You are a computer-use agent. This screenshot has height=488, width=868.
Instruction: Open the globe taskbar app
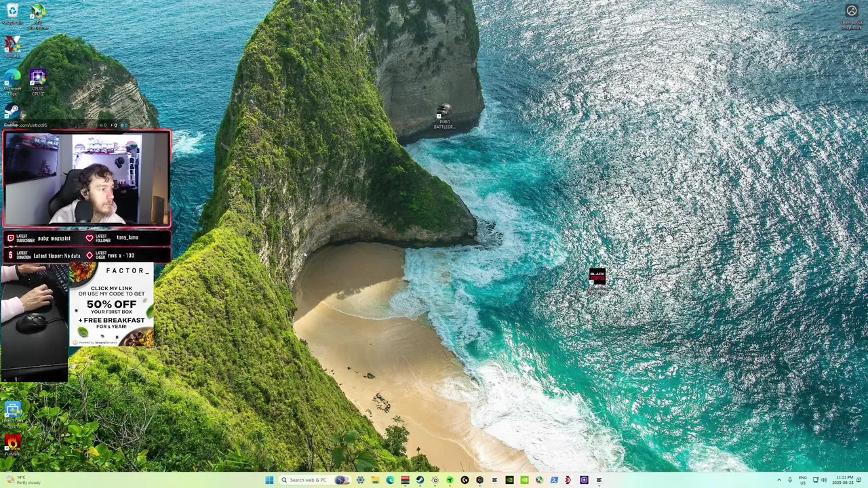click(x=539, y=480)
